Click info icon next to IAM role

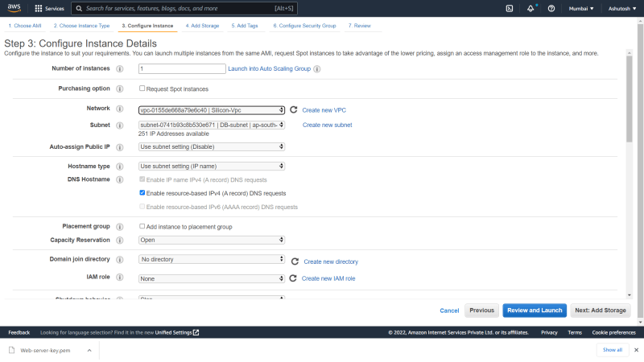tap(119, 278)
